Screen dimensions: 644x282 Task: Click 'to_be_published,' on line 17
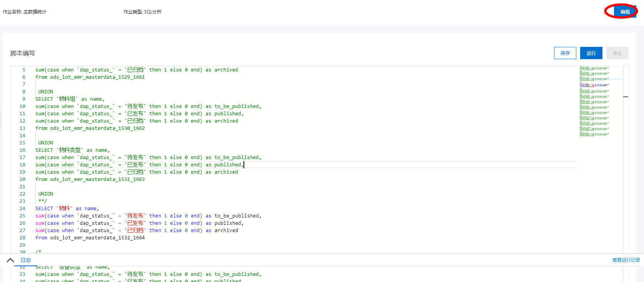pyautogui.click(x=238, y=158)
